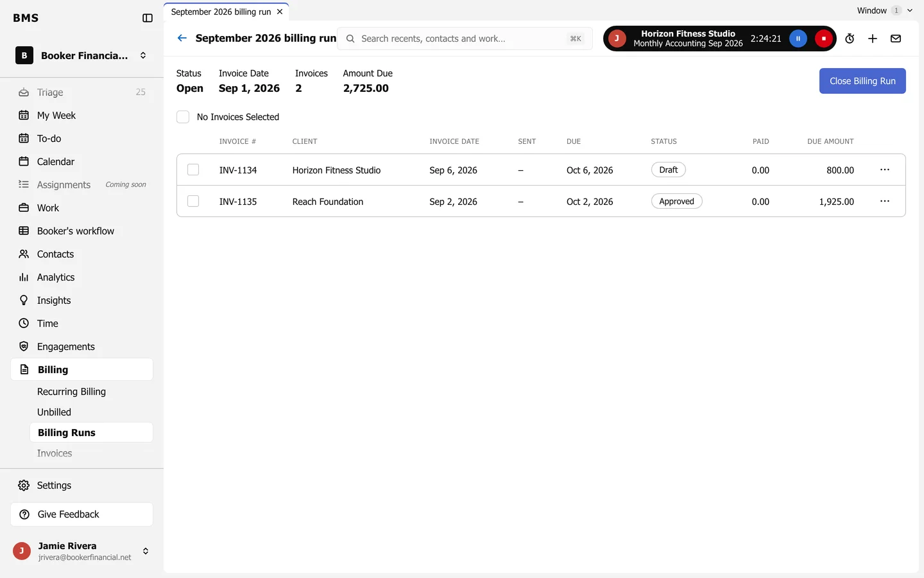
Task: Open more options for INV-1135
Action: tap(885, 201)
